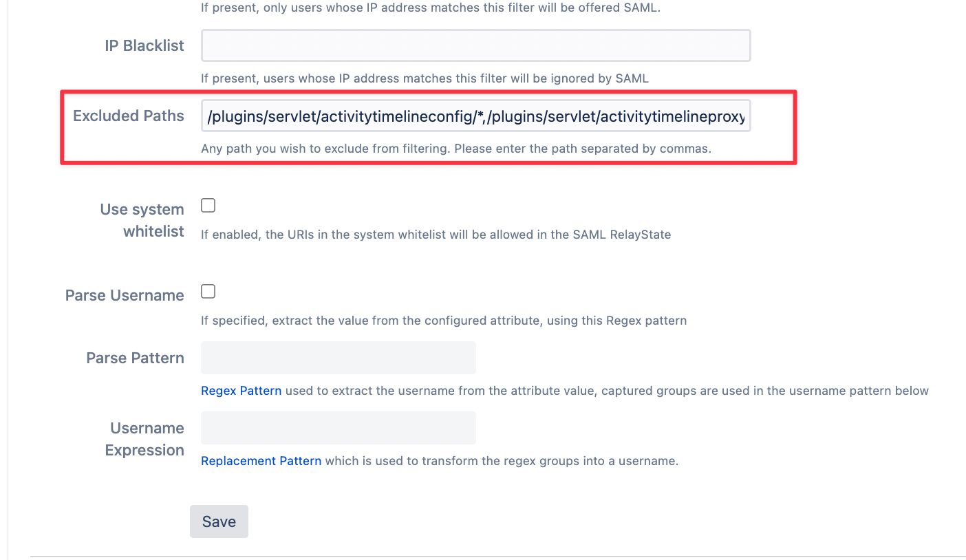Image resolution: width=966 pixels, height=560 pixels.
Task: Click the Parse Pattern input field
Action: pos(338,358)
